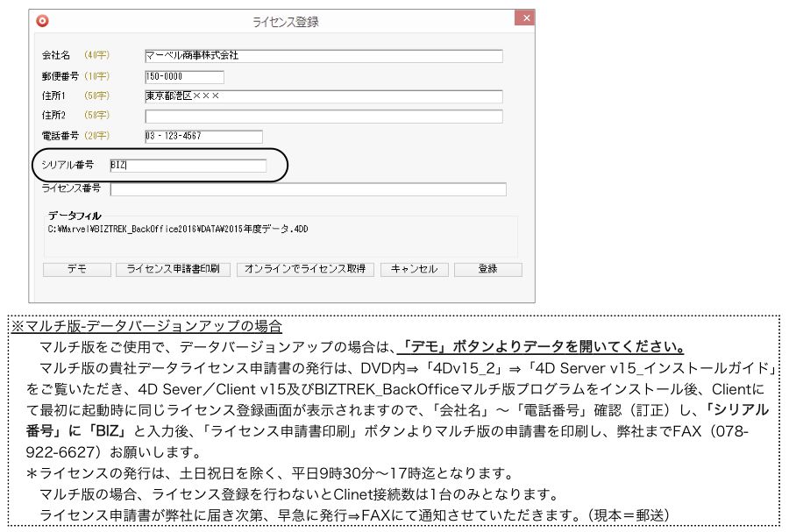Viewport: 789px width, 532px height.
Task: Close the ライセンス登録 dialog
Action: click(525, 18)
